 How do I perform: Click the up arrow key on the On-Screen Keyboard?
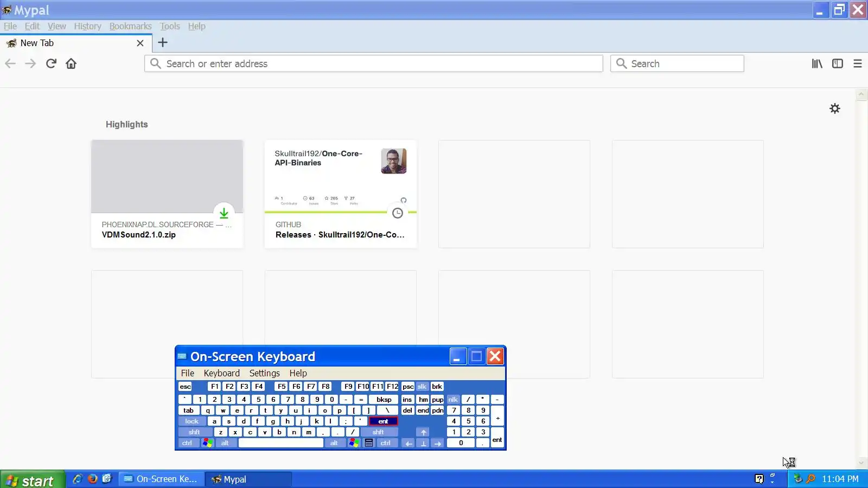click(423, 432)
